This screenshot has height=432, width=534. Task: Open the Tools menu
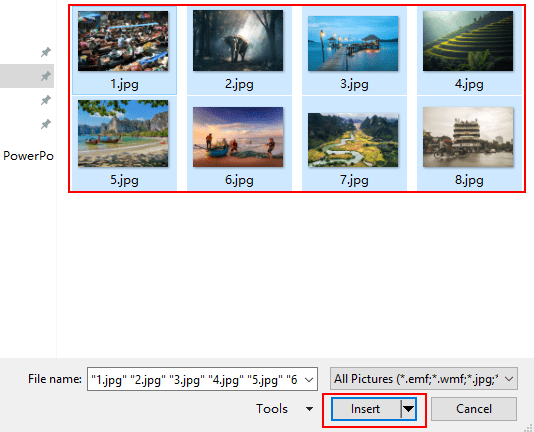click(272, 409)
